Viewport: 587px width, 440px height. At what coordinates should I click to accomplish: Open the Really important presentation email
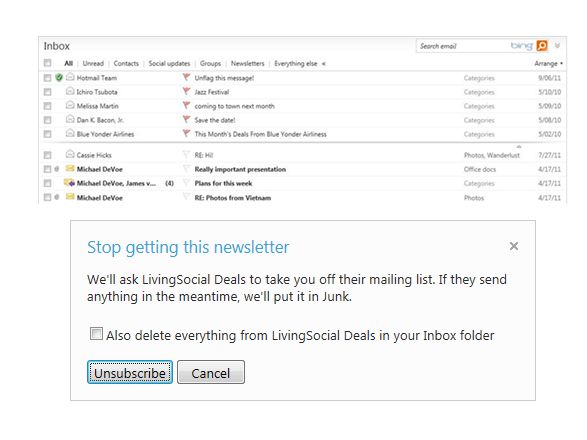pos(240,169)
